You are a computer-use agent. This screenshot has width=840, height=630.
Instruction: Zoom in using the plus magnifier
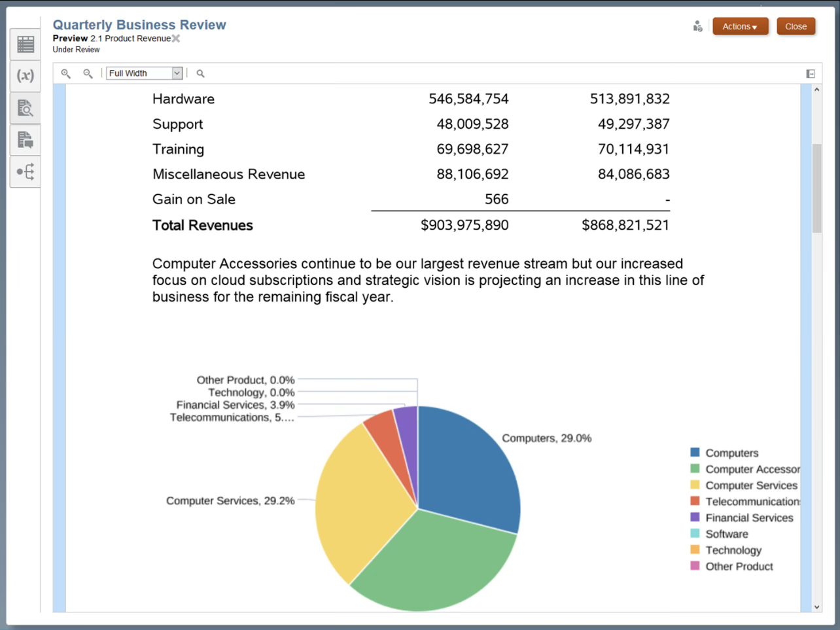pos(66,73)
